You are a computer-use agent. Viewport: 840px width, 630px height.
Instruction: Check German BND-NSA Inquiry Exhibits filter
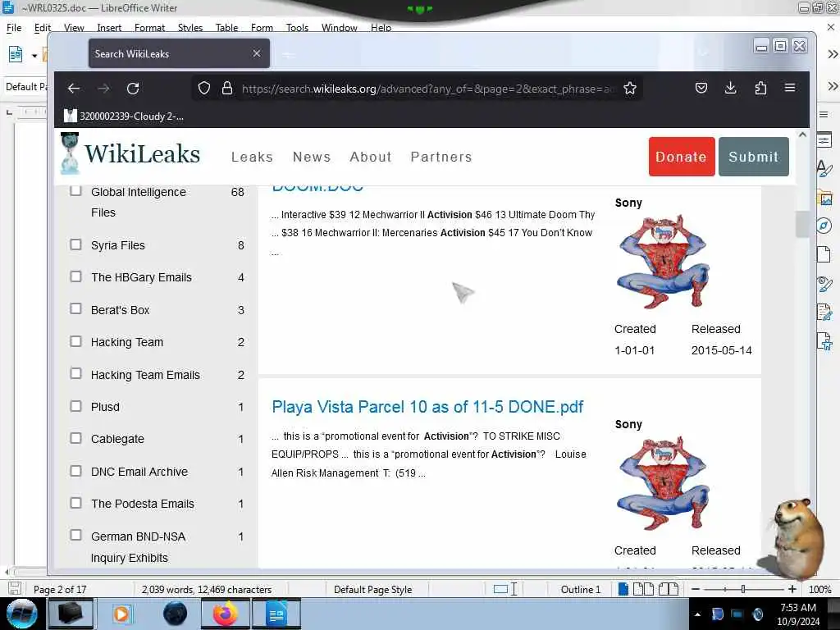(x=75, y=535)
